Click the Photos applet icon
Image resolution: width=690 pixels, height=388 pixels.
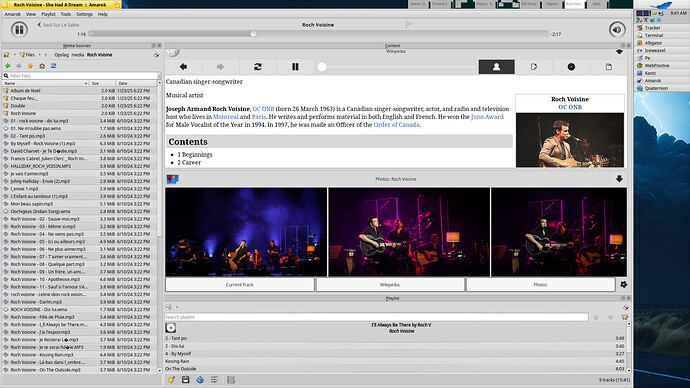(172, 179)
